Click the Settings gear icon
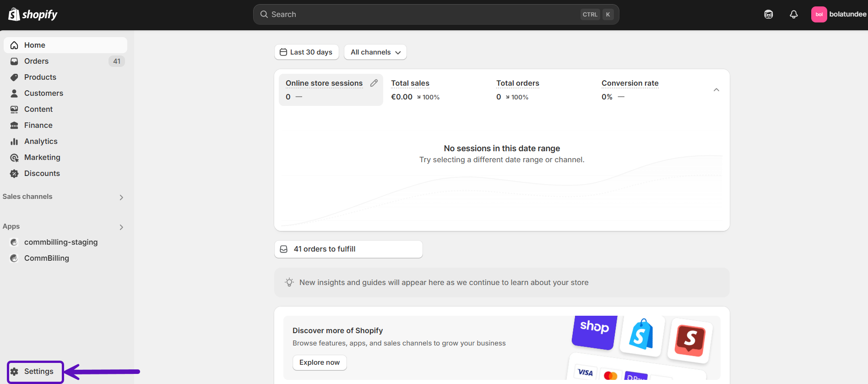This screenshot has height=384, width=868. (15, 372)
